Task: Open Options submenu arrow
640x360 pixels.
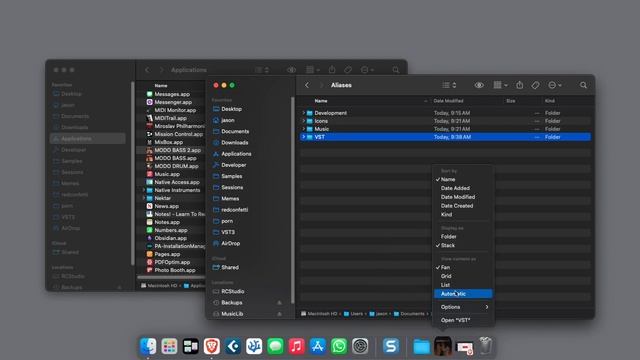Action: 487,307
